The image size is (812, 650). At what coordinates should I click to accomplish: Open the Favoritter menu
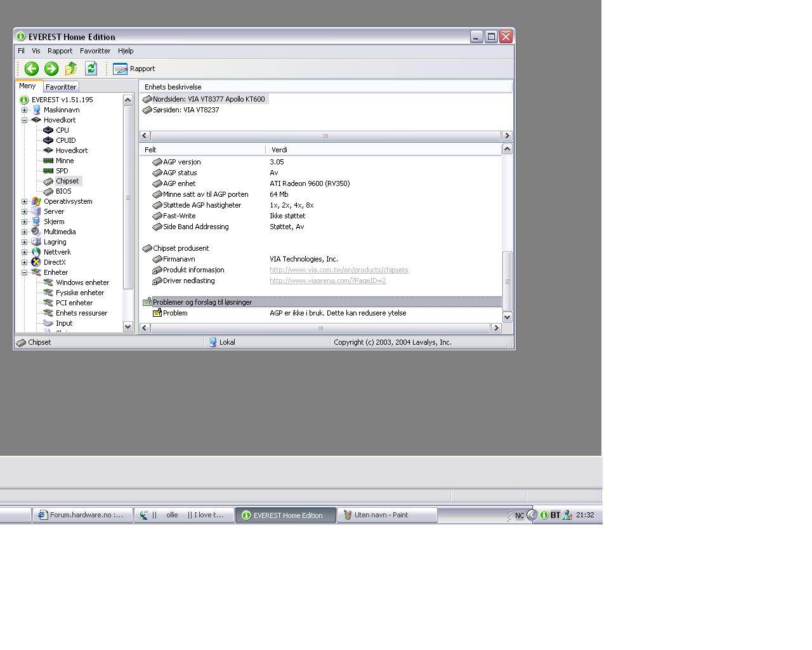(95, 51)
